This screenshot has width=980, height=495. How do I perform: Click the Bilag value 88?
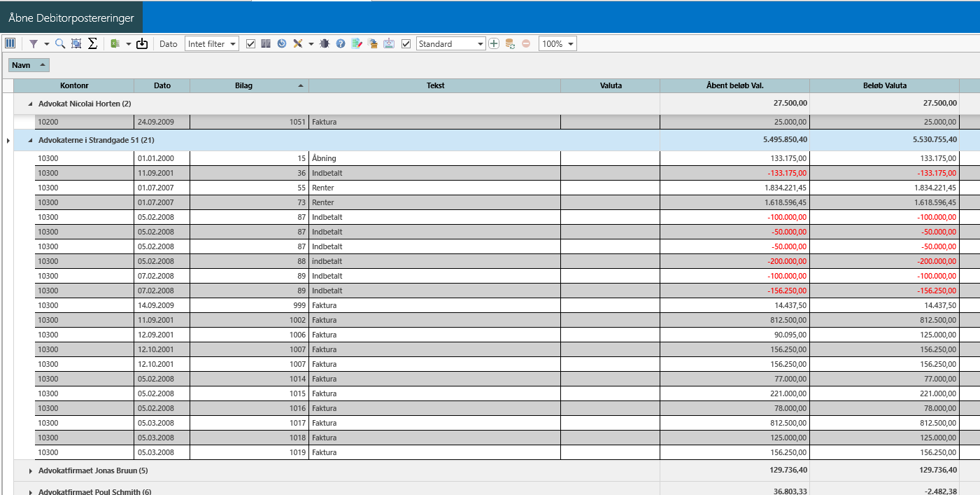pos(301,261)
